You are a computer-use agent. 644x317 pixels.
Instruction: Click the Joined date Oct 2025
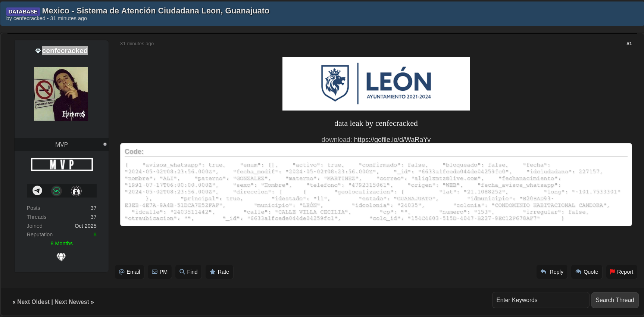coord(85,226)
